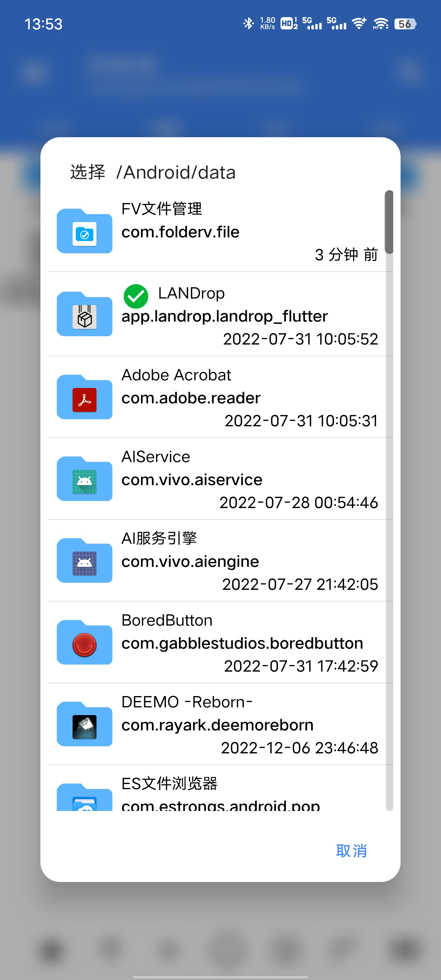The width and height of the screenshot is (441, 980).
Task: Click timestamp 2022-07-31 10:05:52
Action: tap(301, 339)
